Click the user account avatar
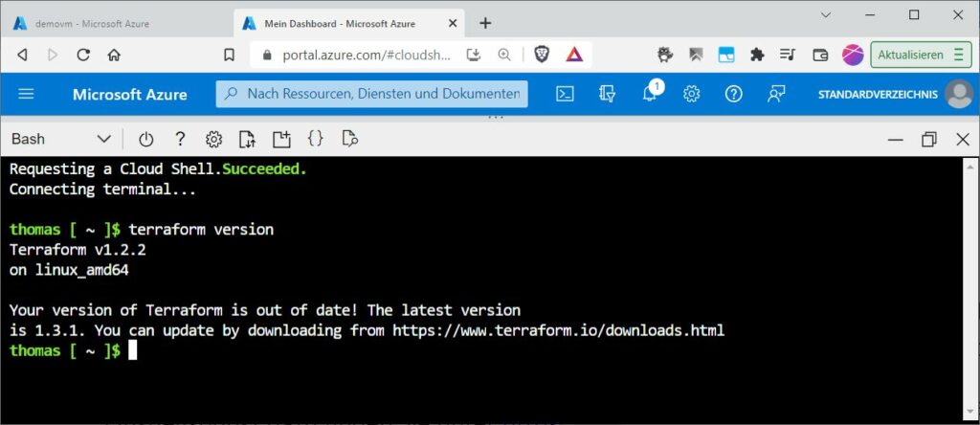Image resolution: width=980 pixels, height=425 pixels. [959, 95]
